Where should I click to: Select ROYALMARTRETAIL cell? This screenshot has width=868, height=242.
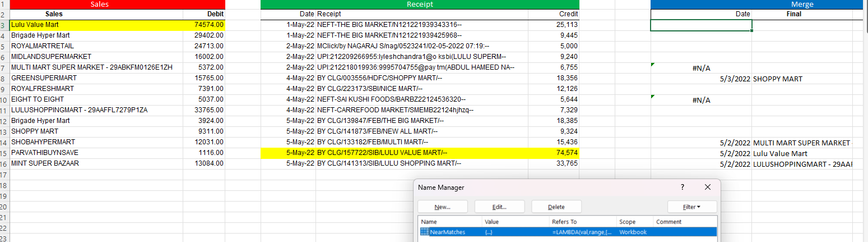point(96,46)
